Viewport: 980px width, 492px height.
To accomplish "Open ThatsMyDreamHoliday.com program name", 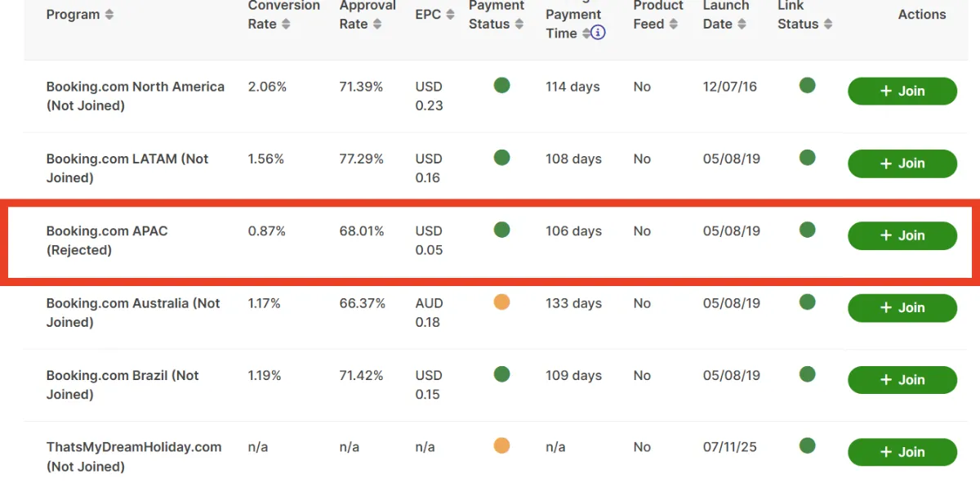I will pos(134,447).
